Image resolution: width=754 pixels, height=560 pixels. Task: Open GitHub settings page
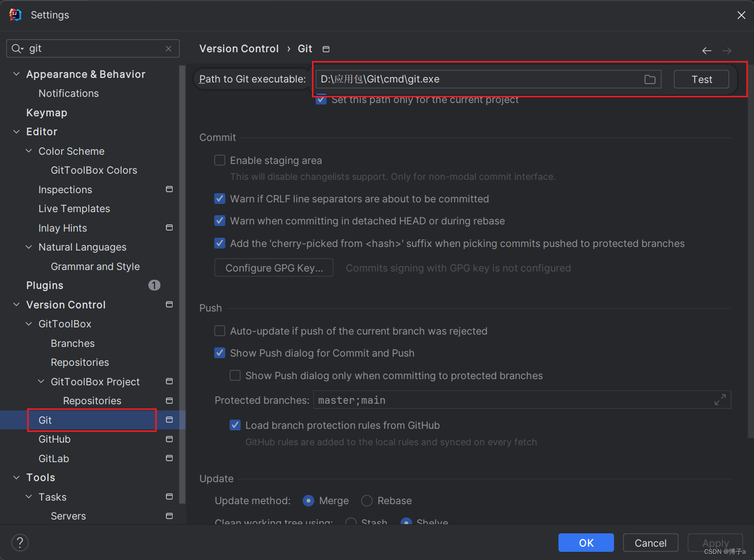[x=54, y=439]
